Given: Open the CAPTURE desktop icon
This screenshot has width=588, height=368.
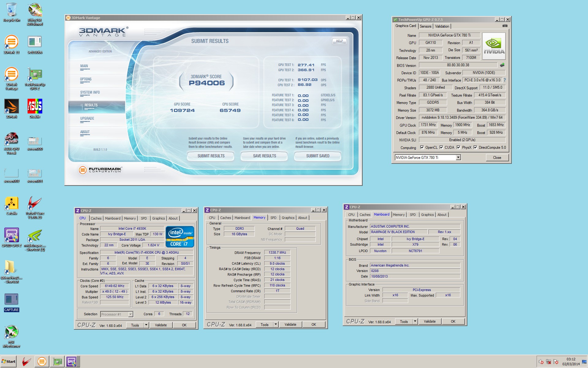Looking at the screenshot, I should click(x=12, y=303).
